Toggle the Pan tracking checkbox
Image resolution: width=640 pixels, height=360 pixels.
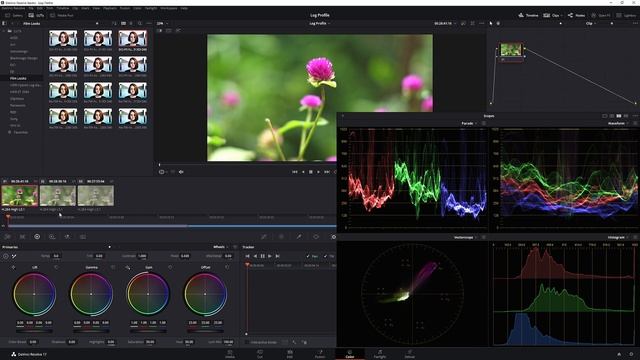coord(308,256)
